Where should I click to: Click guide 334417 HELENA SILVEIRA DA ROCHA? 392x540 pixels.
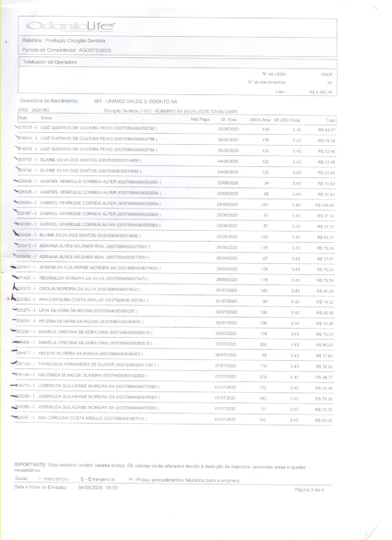(x=79, y=354)
